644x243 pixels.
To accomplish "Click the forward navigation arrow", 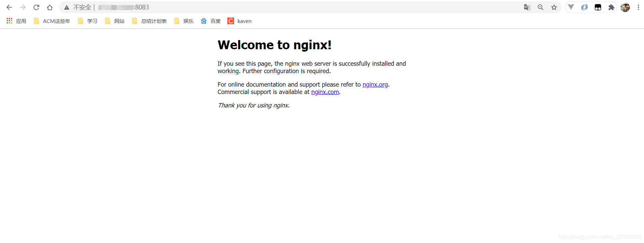I will point(23,7).
